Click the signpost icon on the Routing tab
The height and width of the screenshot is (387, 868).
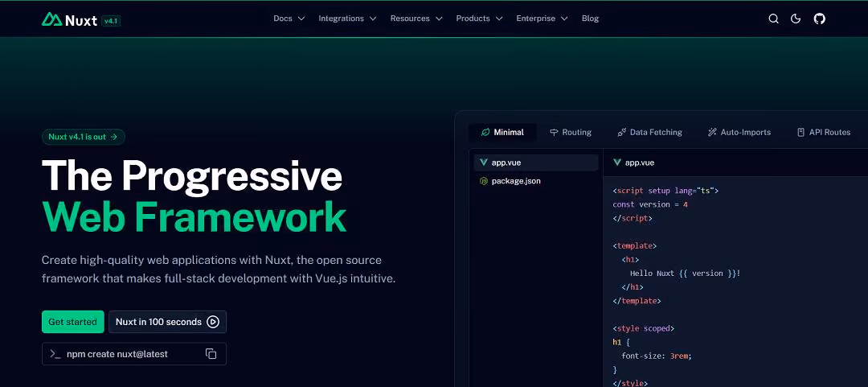[x=554, y=133]
